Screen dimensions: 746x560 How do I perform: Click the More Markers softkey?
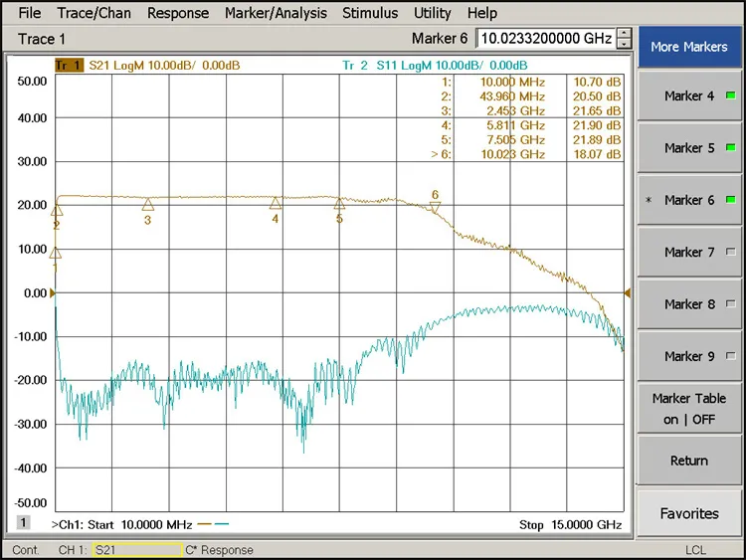(689, 47)
